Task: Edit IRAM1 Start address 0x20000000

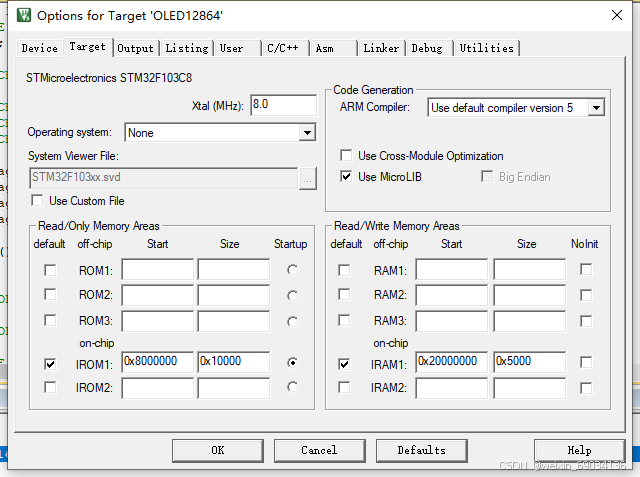Action: point(452,362)
